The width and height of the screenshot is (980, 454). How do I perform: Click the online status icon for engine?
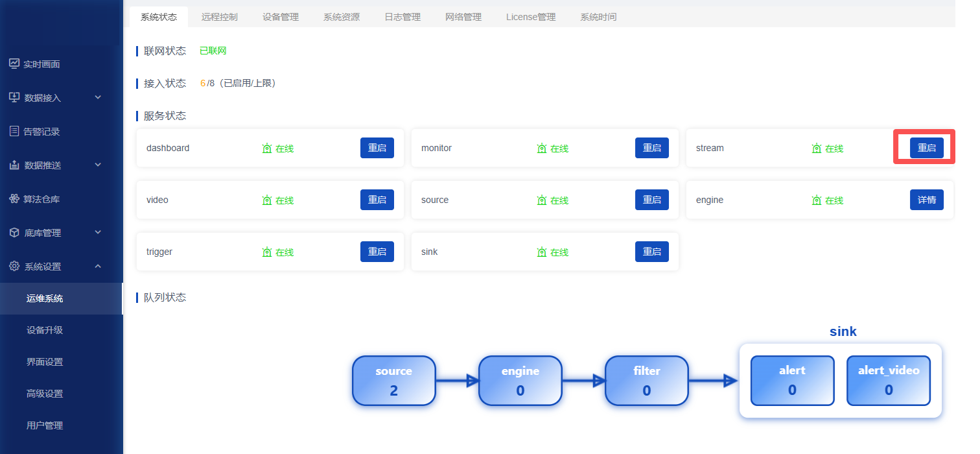[817, 200]
